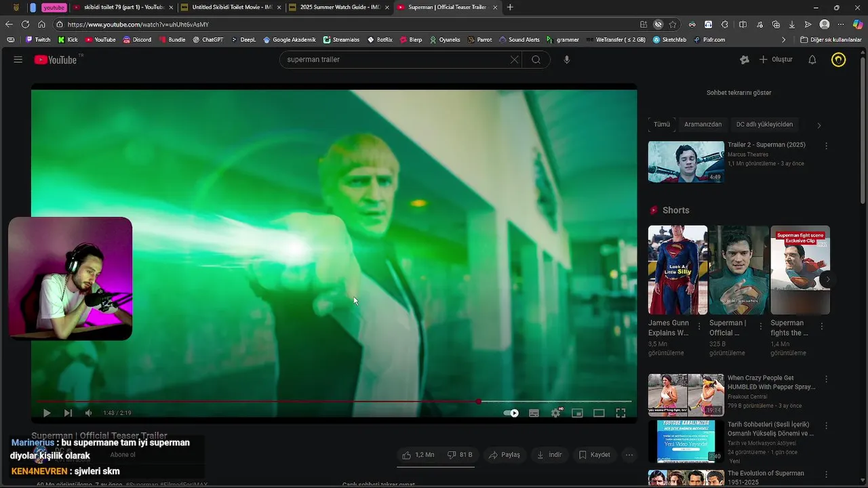This screenshot has width=868, height=488.
Task: Select the 'DC adlı yükleyiciden' chip
Action: pos(764,125)
